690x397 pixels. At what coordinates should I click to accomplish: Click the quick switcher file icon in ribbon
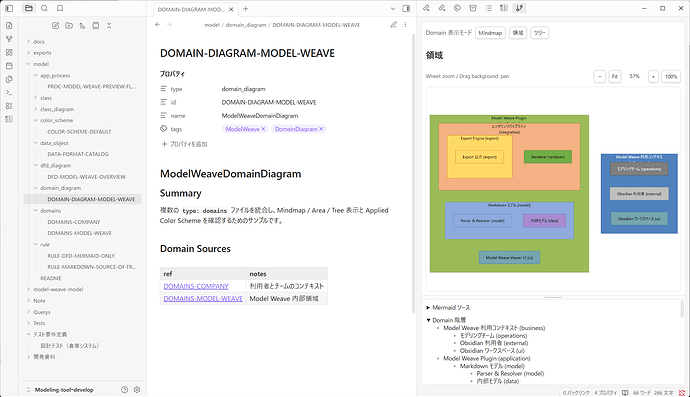click(x=9, y=26)
